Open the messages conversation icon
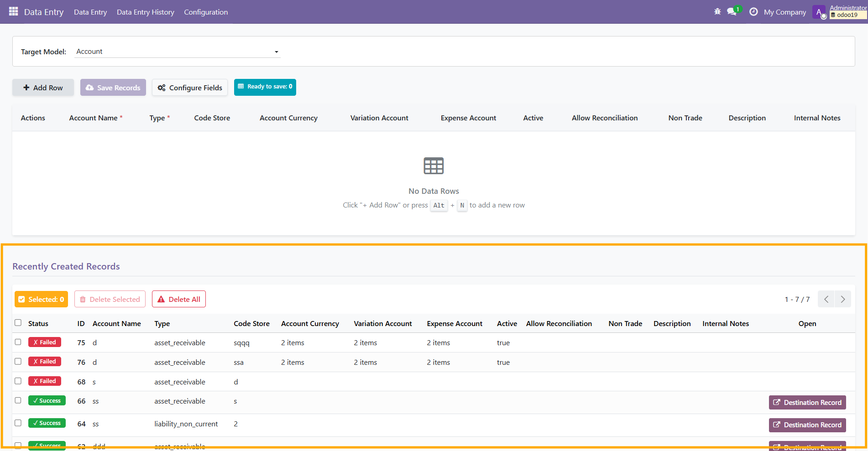 (732, 11)
